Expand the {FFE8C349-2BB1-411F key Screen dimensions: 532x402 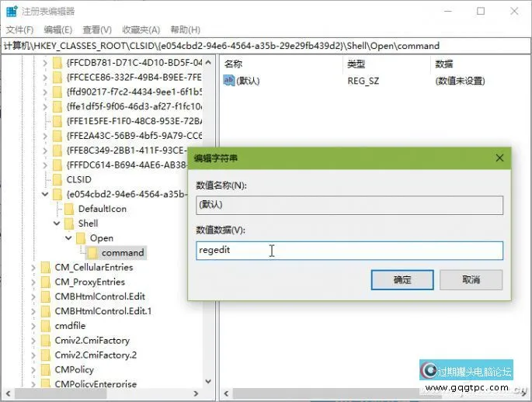(45, 150)
